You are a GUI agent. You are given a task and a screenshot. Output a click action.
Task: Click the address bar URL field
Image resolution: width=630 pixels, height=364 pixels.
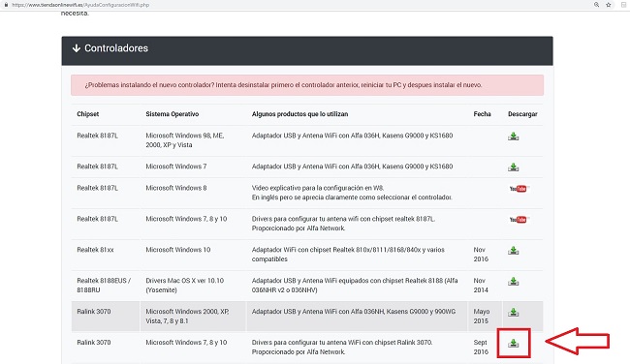[80, 5]
